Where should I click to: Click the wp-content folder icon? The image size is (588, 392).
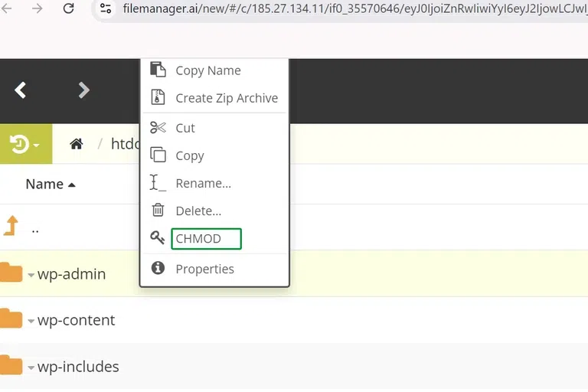pyautogui.click(x=11, y=318)
